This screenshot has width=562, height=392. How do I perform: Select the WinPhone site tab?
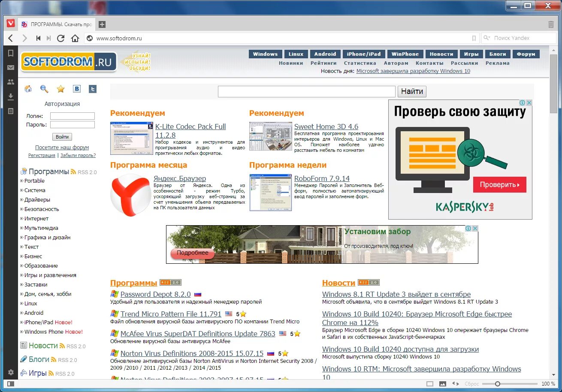click(405, 54)
